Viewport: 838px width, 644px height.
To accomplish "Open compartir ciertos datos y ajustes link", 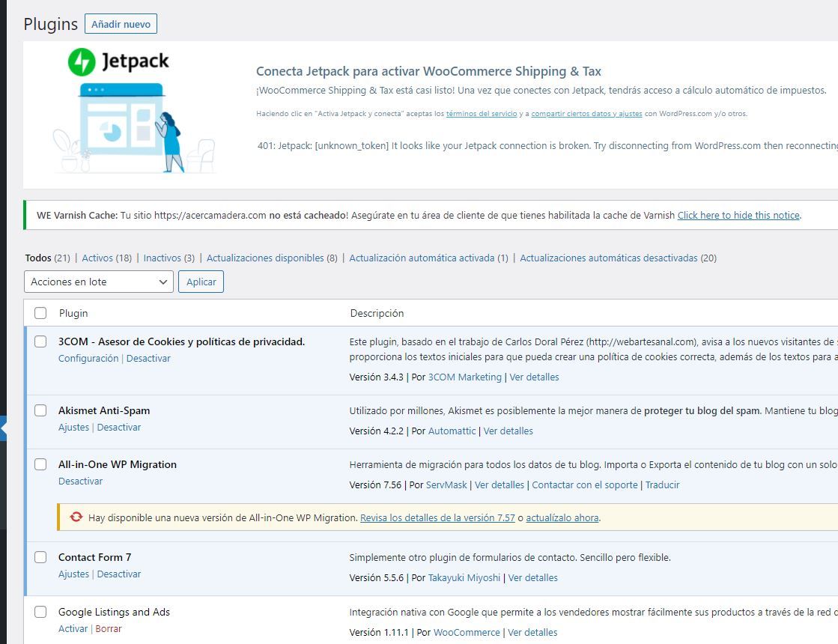I will pos(587,114).
